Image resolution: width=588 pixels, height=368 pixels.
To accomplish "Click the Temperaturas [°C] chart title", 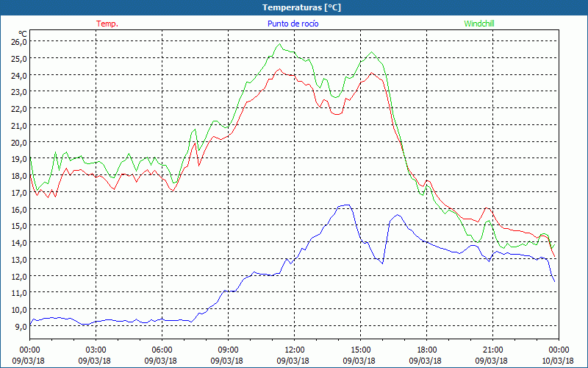I will [x=301, y=7].
